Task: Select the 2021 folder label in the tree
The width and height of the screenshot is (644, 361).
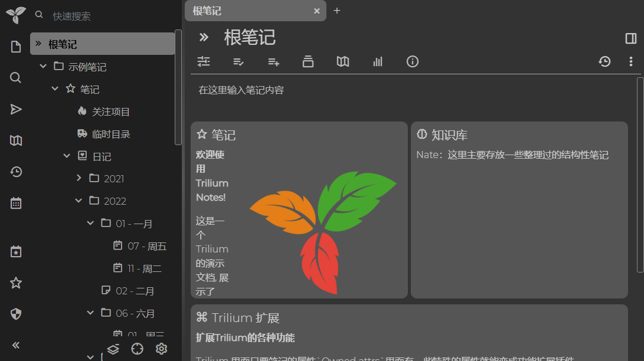Action: [114, 179]
